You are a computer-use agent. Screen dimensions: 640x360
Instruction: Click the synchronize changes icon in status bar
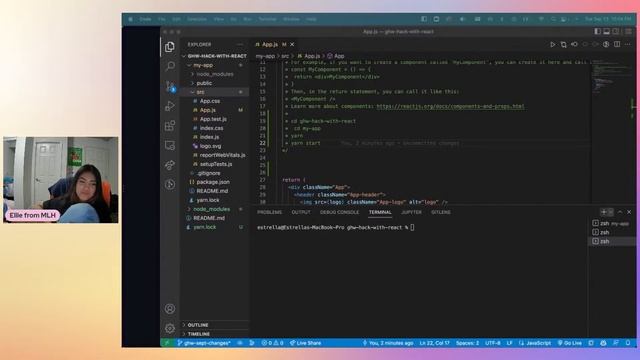coord(240,343)
